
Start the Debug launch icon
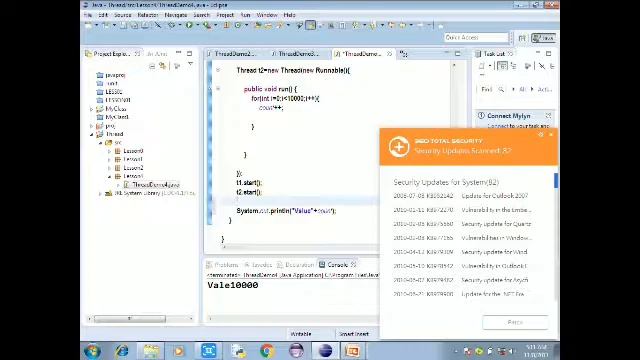click(x=172, y=25)
